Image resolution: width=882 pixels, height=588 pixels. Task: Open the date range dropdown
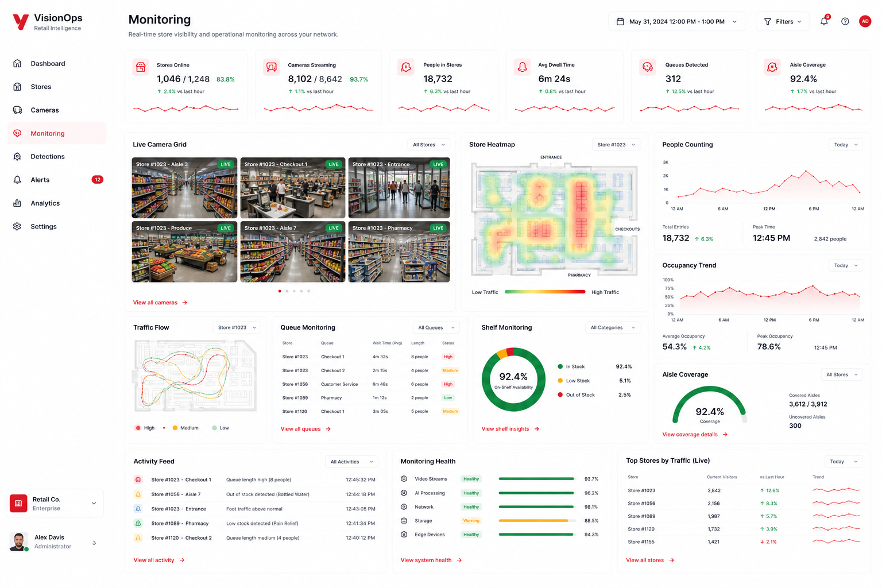(x=676, y=21)
